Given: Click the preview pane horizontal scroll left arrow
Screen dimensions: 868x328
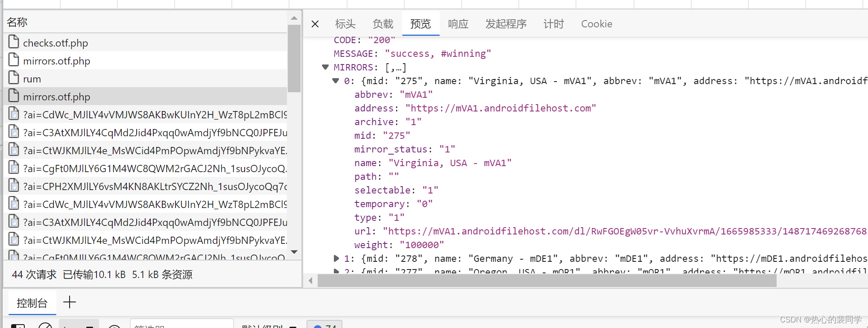Looking at the screenshot, I should (310, 281).
